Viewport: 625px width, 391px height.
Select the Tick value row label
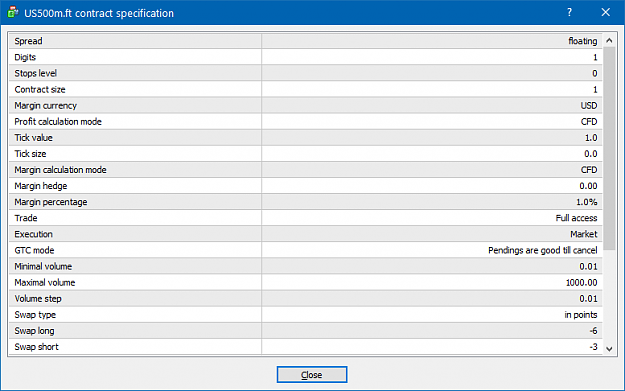(x=33, y=138)
